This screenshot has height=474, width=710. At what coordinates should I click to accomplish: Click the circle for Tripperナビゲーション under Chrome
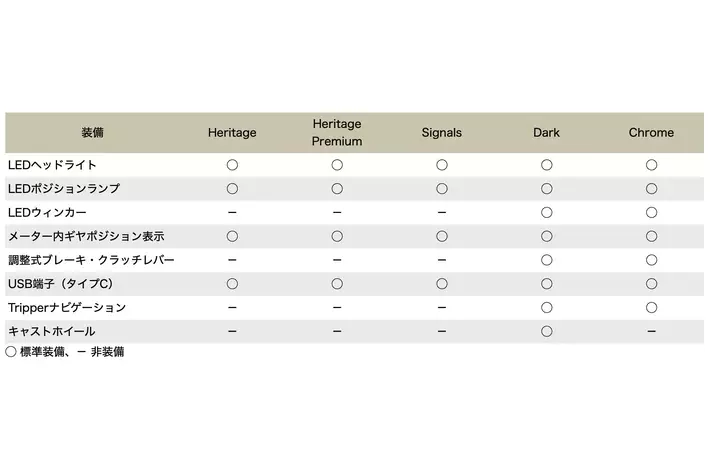click(652, 308)
